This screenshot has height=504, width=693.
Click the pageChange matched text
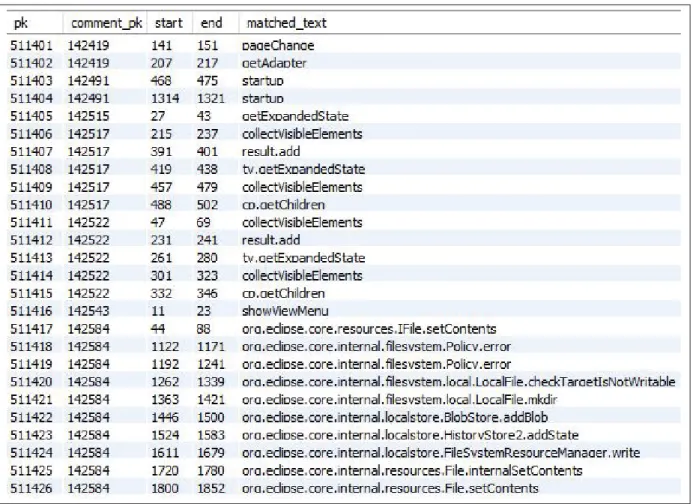[278, 46]
